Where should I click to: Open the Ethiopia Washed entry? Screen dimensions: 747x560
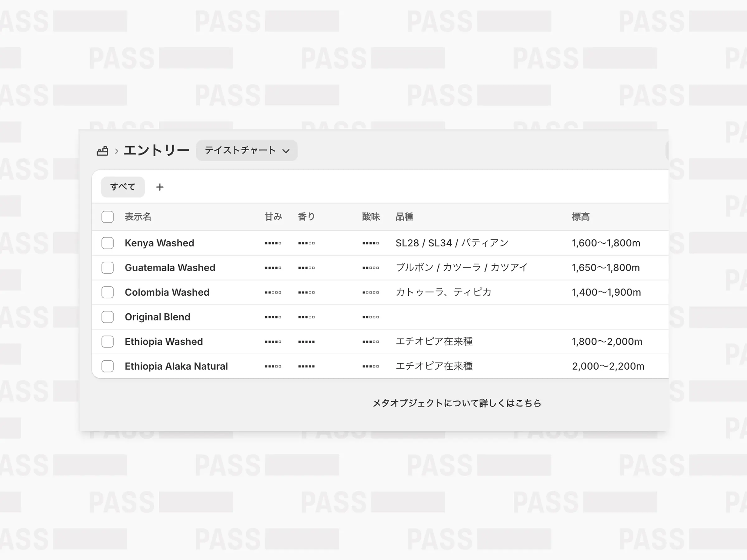164,341
